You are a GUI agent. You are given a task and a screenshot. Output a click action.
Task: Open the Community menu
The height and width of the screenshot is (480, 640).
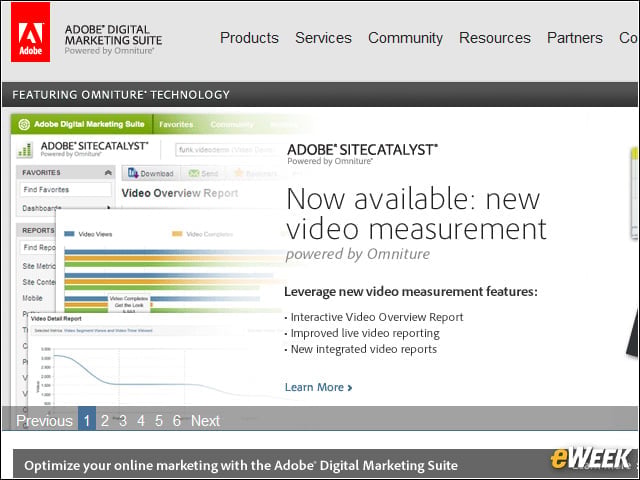405,38
